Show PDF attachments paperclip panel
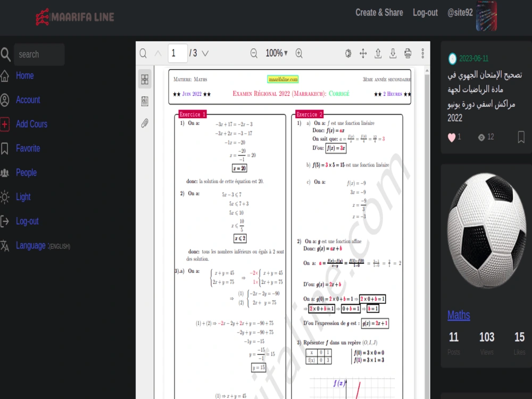532x399 pixels. (x=145, y=123)
